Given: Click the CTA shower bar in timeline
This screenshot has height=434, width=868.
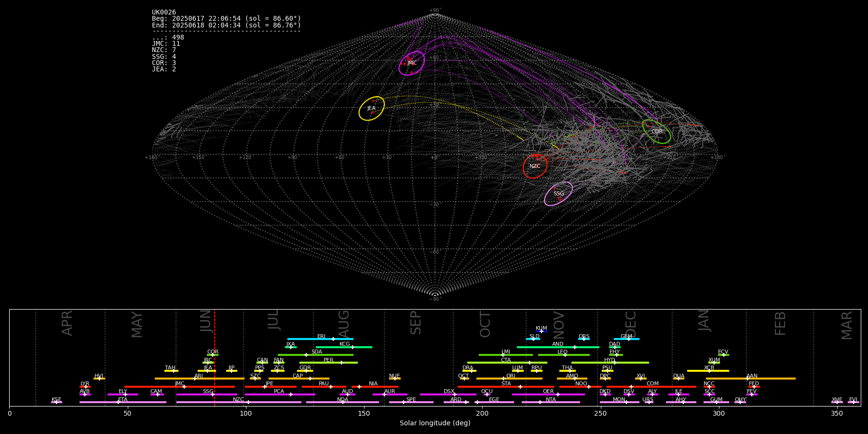Looking at the screenshot, I should click(x=507, y=363).
